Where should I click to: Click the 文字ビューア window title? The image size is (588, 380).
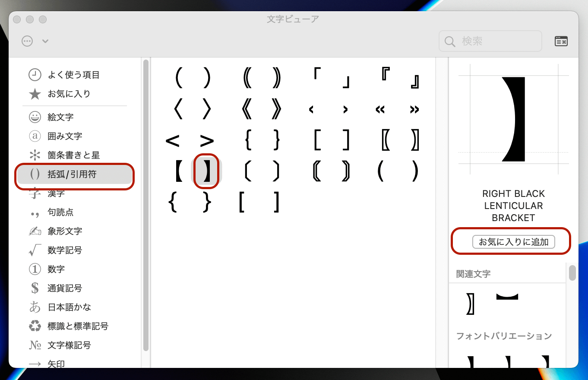coord(293,19)
